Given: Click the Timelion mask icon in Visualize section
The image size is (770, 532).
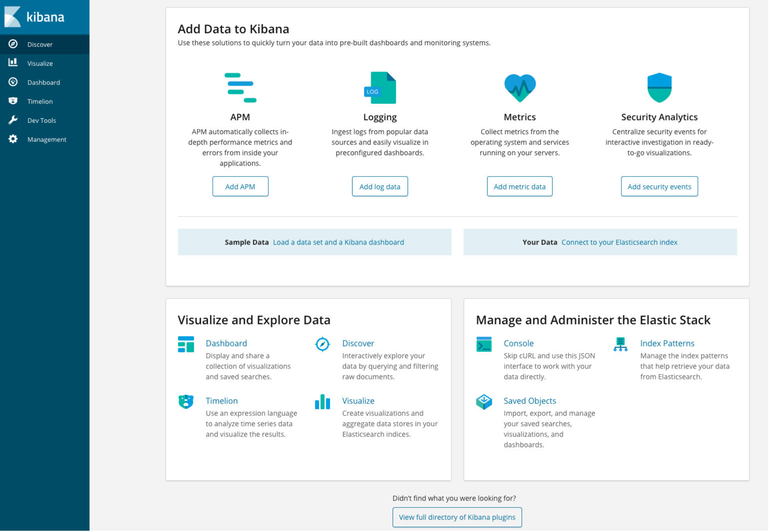Looking at the screenshot, I should pos(186,402).
